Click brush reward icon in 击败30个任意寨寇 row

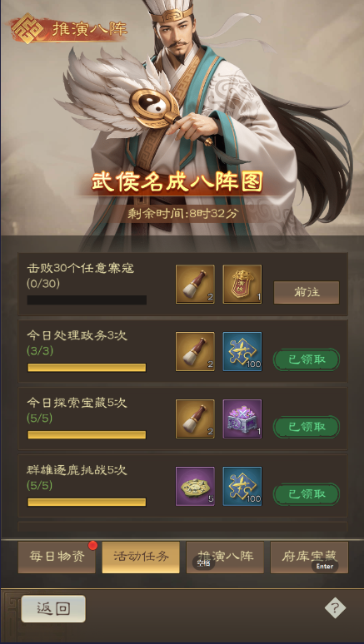(x=195, y=285)
